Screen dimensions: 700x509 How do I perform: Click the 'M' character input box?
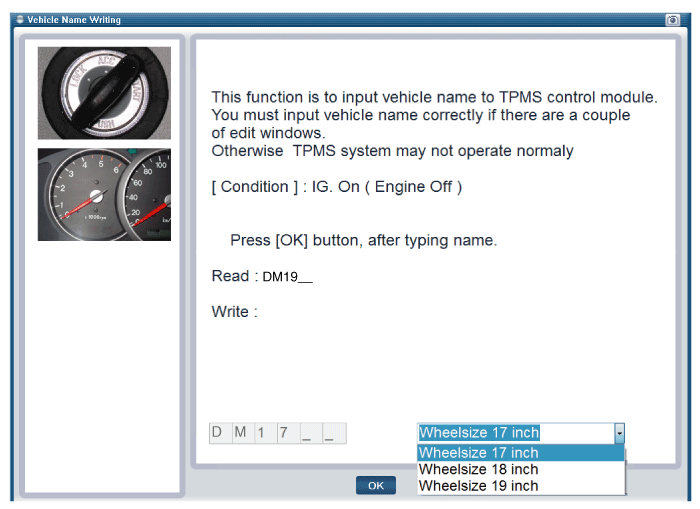(x=241, y=433)
